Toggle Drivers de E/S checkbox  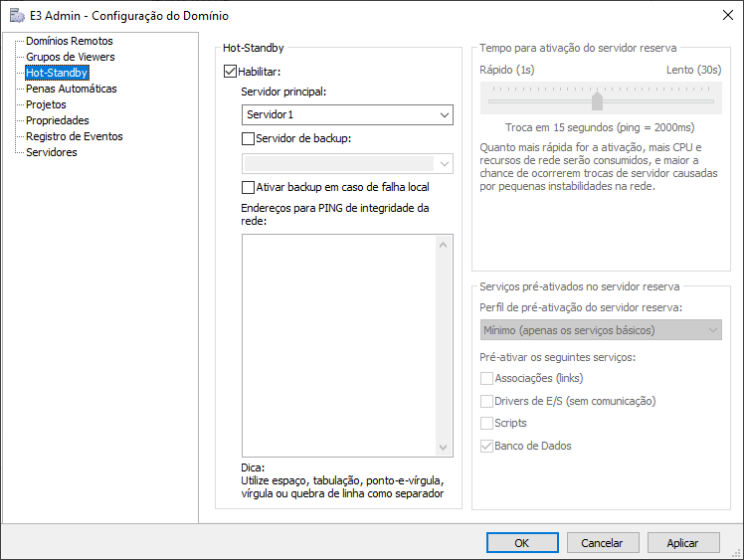486,401
